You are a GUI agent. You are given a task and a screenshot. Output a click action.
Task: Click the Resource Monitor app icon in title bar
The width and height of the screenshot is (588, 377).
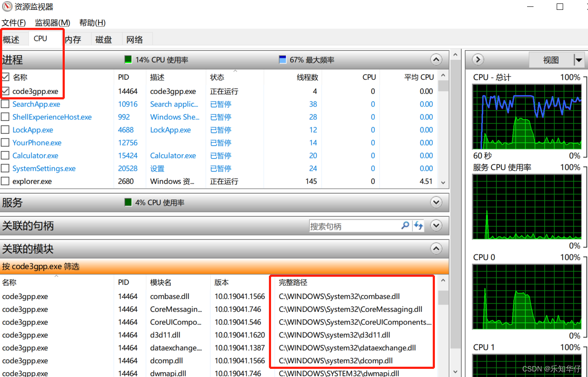[7, 7]
